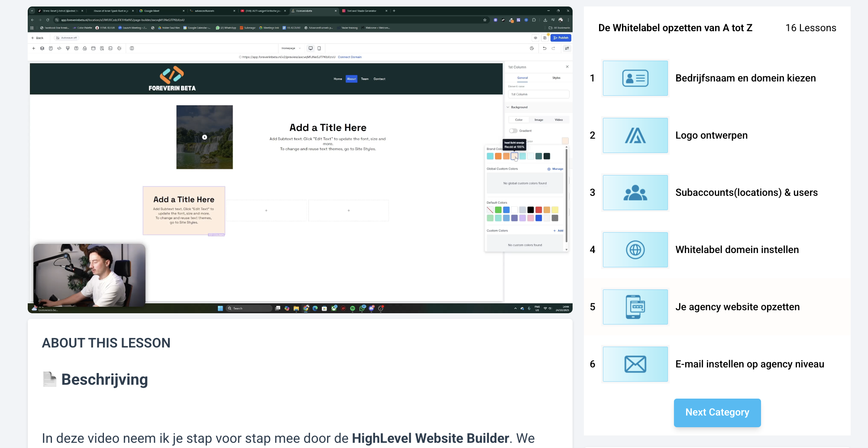
Task: Select the Tint and Shade Generator browser tab
Action: [362, 11]
